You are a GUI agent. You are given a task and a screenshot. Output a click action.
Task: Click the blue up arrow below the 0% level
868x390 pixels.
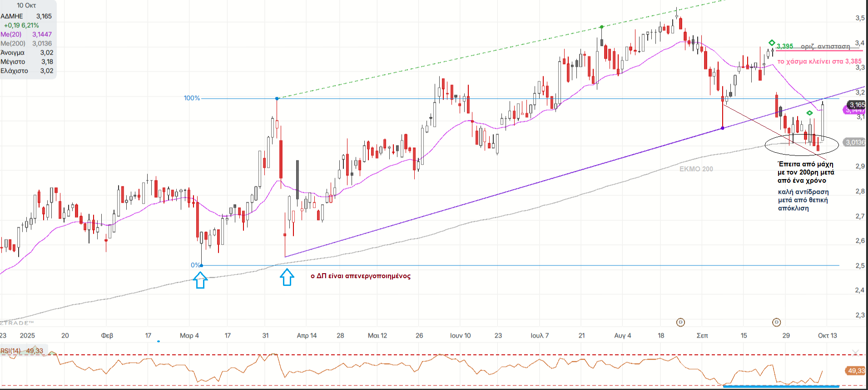[x=200, y=280]
